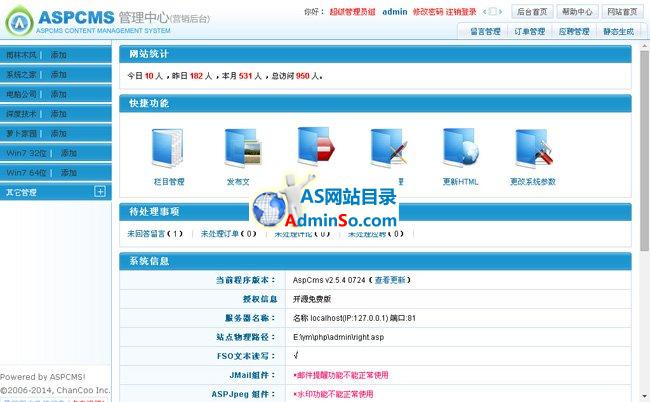This screenshot has width=650, height=402.
Task: Open the 更改系统参数 tools folder icon
Action: [x=534, y=148]
